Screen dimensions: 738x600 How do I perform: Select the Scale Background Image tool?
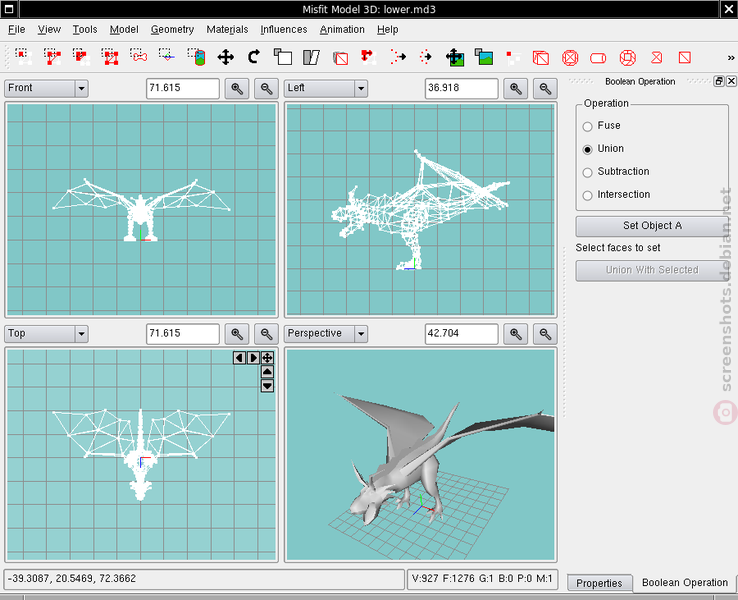click(484, 57)
